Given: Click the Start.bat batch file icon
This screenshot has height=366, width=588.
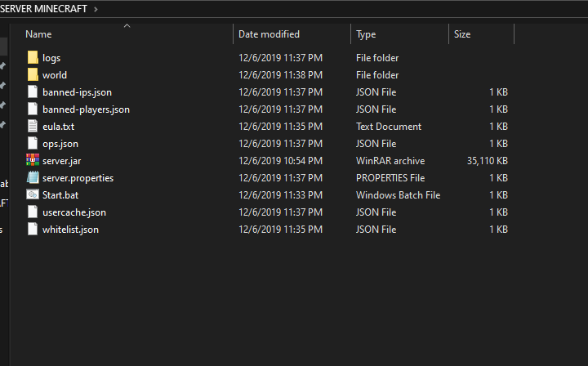Looking at the screenshot, I should pyautogui.click(x=33, y=195).
